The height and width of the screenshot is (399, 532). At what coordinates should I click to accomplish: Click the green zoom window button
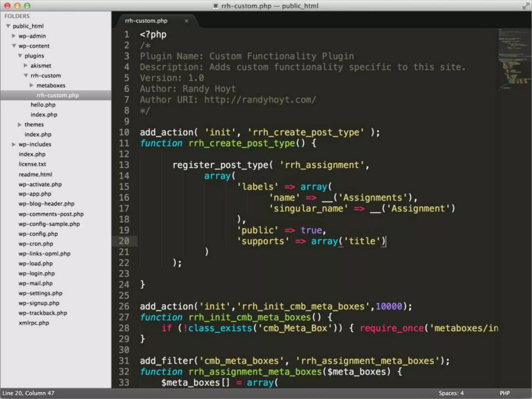(27, 6)
